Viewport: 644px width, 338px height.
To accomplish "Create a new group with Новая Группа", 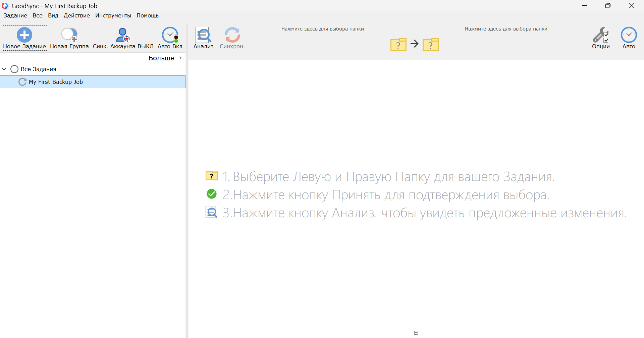I will point(69,35).
